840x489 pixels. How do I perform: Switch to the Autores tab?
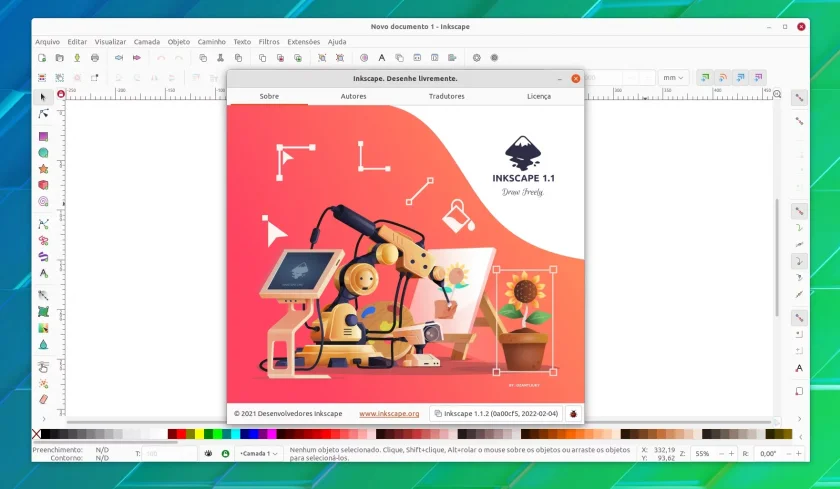pos(354,96)
